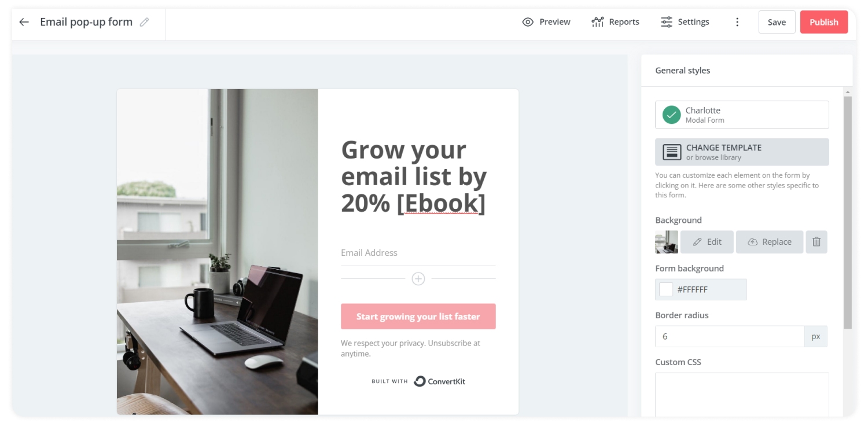The height and width of the screenshot is (430, 868).
Task: Open Preview with the eye icon
Action: click(x=528, y=22)
